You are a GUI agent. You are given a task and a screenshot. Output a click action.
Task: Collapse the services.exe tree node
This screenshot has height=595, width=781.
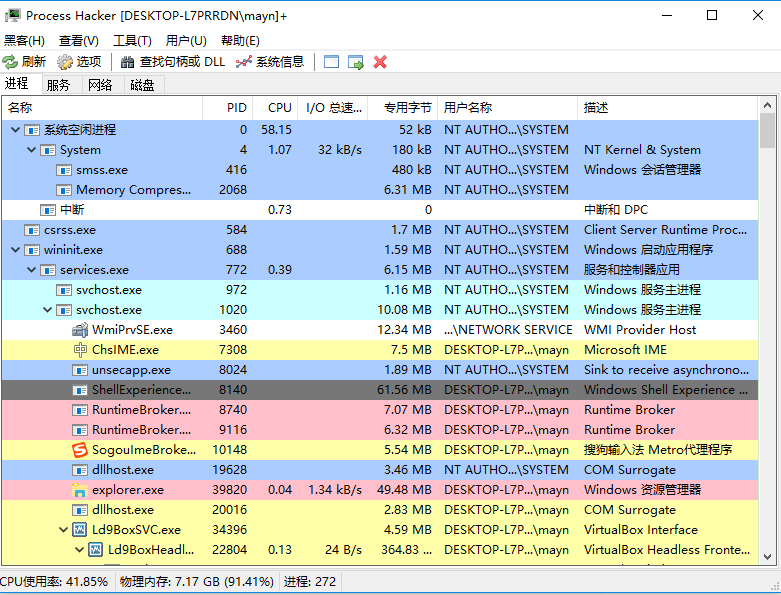click(x=32, y=270)
